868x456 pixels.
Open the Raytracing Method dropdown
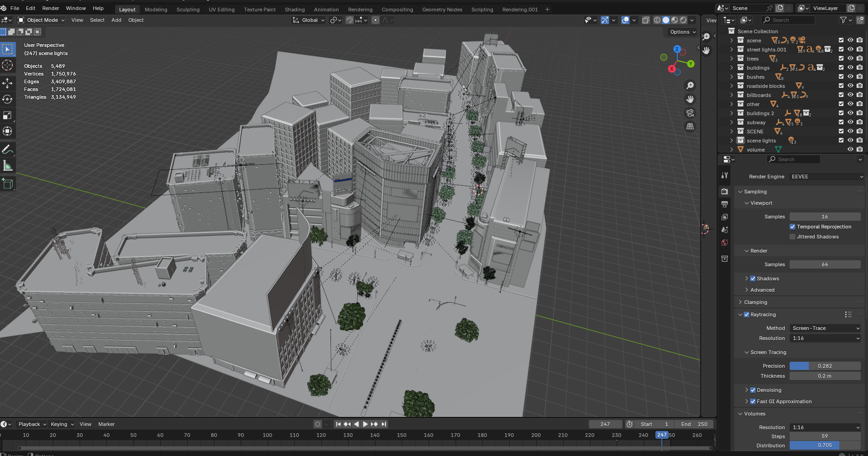825,328
